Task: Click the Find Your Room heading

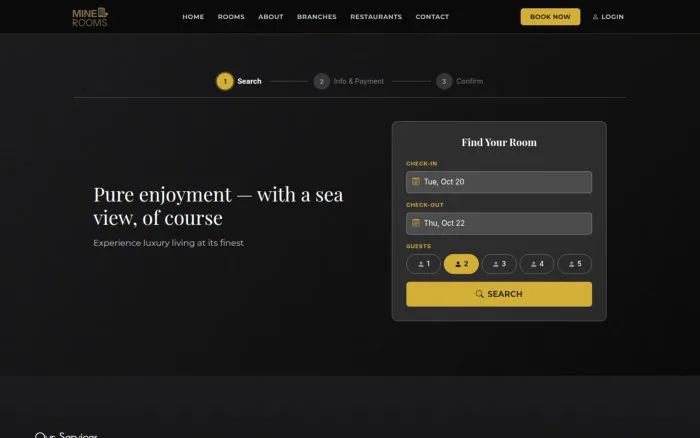Action: (499, 142)
